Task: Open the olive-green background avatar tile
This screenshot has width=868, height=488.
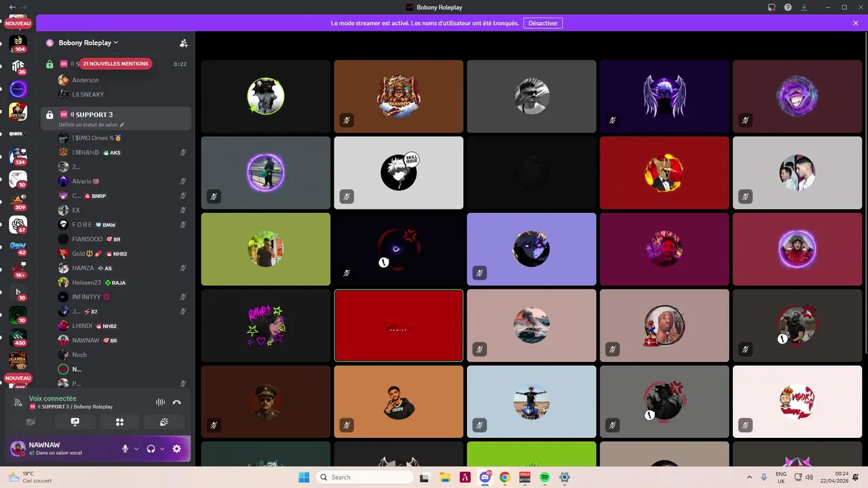Action: 266,249
